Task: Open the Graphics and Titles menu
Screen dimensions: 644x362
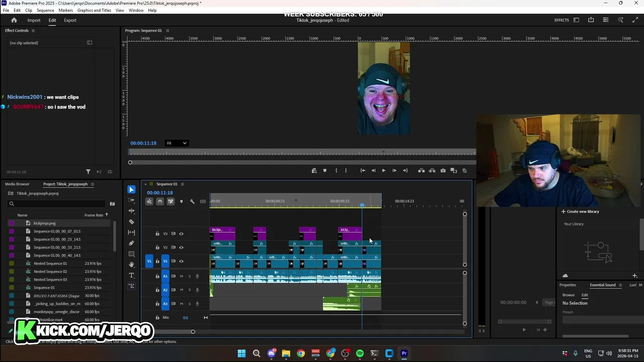Action: (x=94, y=10)
